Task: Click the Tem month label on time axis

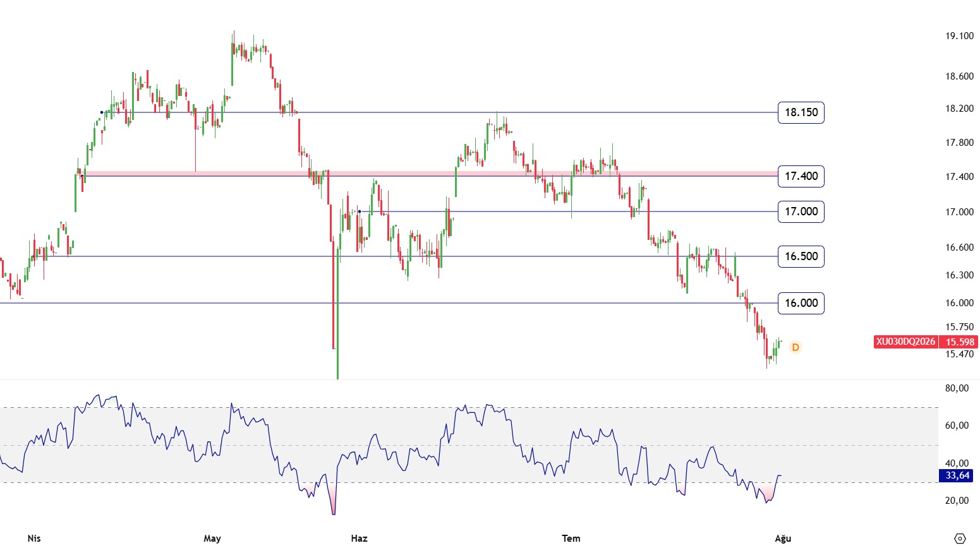Action: coord(571,539)
